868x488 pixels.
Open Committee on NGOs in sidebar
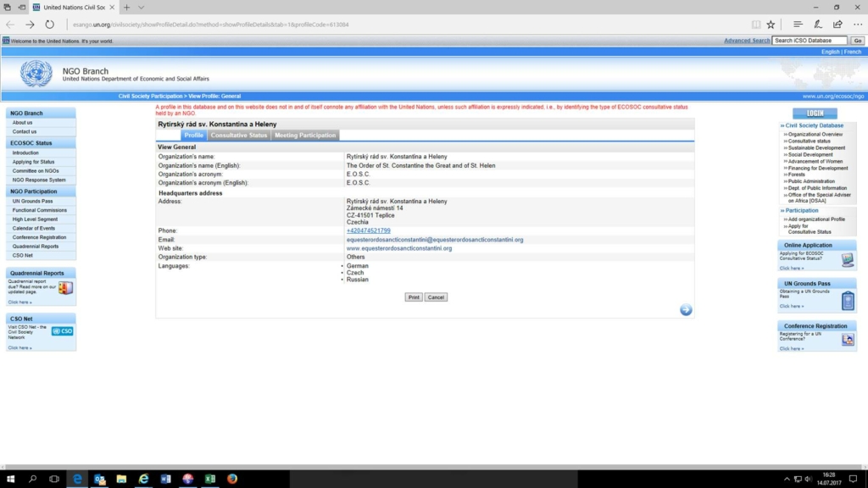pos(36,171)
